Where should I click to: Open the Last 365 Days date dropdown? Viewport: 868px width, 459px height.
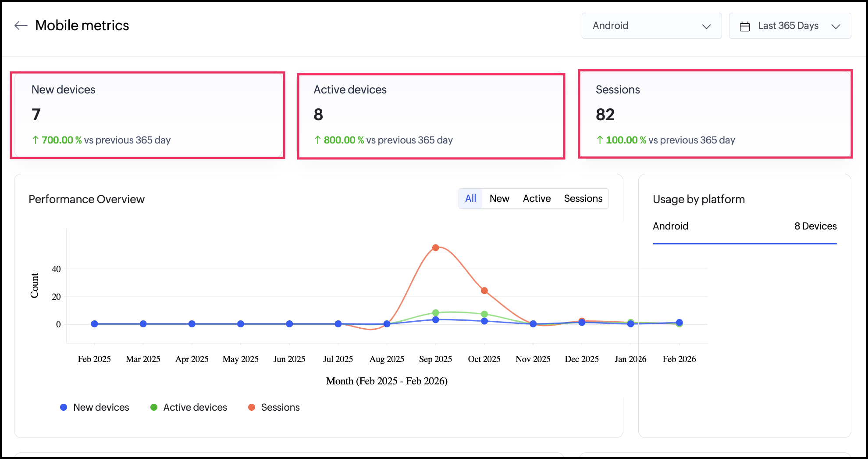(788, 26)
